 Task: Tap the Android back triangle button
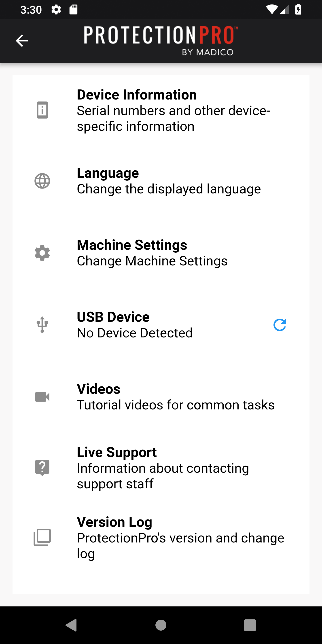pyautogui.click(x=71, y=625)
